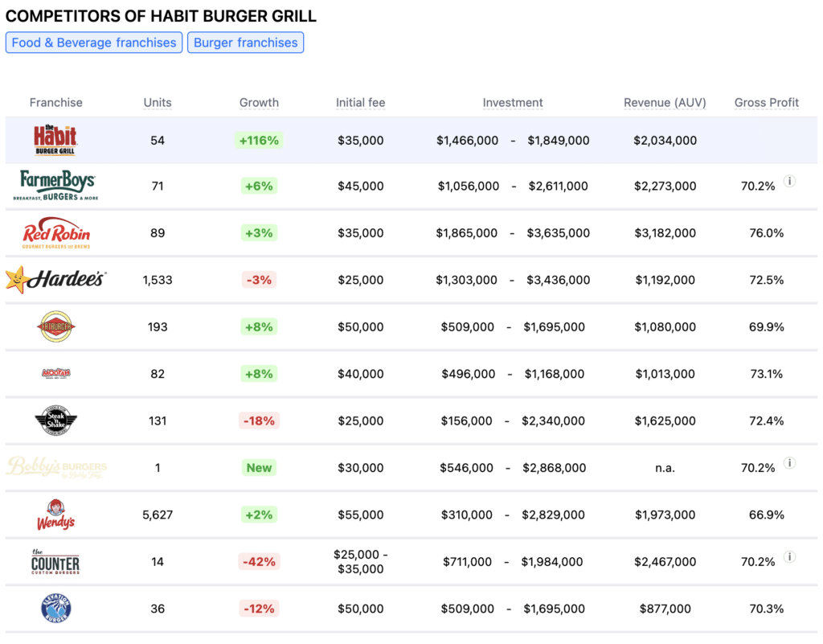The width and height of the screenshot is (823, 644).
Task: Click the Habit Burger Grill logo
Action: tap(55, 140)
